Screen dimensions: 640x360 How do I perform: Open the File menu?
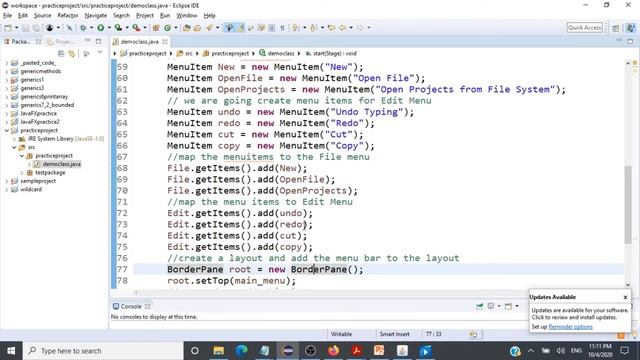click(x=7, y=16)
